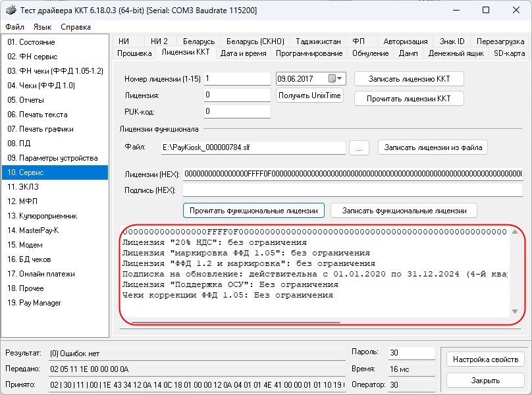Open the Файл menu
This screenshot has width=532, height=395.
point(15,27)
